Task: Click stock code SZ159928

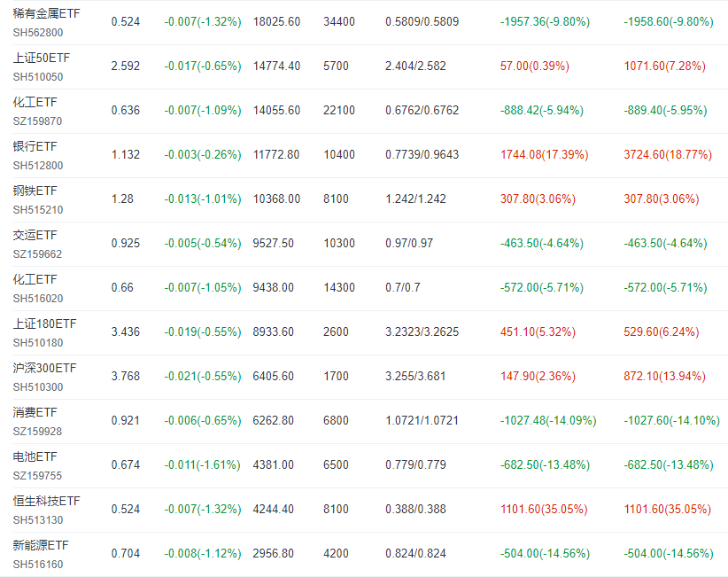Action: pos(37,432)
